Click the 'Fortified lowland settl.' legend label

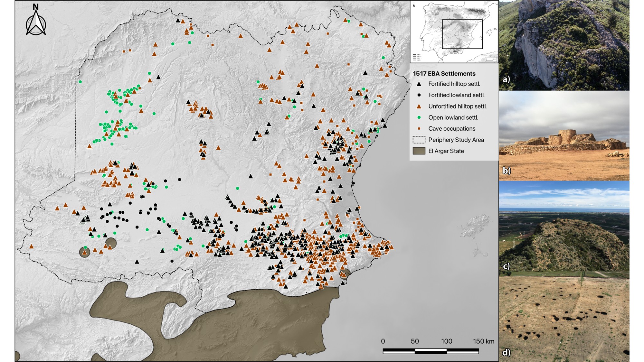click(456, 95)
